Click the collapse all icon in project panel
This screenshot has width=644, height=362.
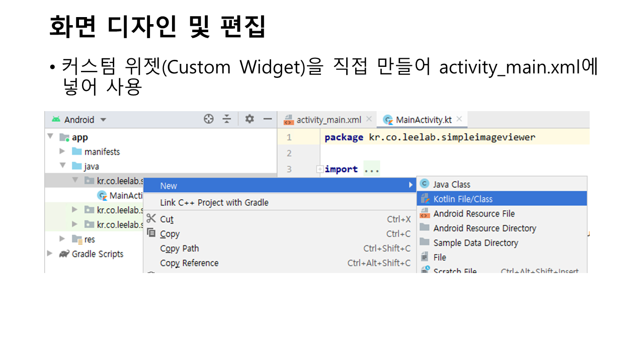coord(227,119)
